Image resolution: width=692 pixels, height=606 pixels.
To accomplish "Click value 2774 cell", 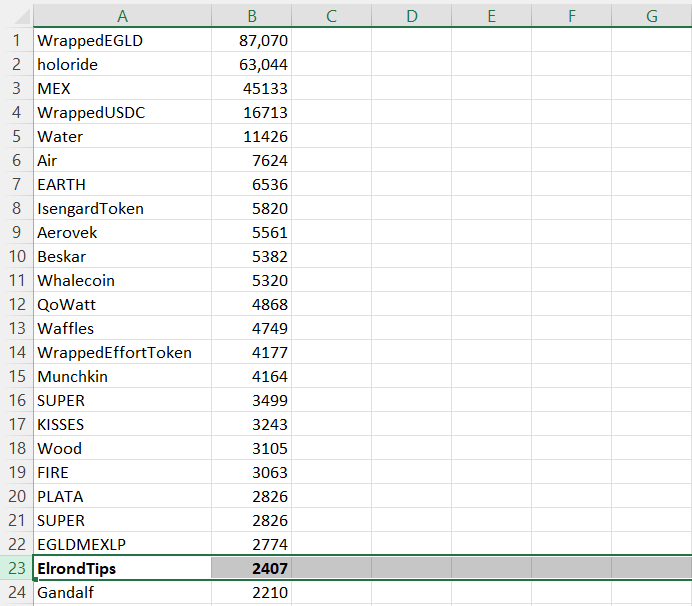I will click(252, 544).
